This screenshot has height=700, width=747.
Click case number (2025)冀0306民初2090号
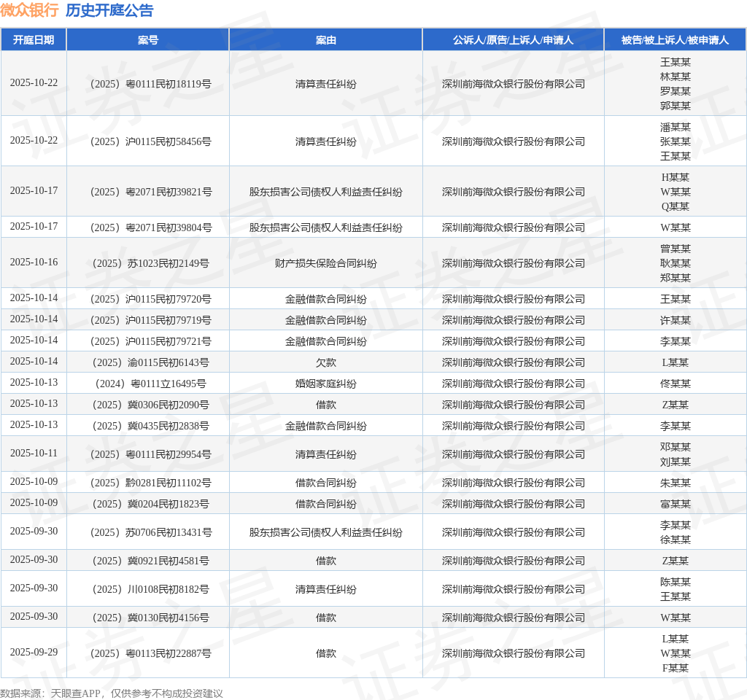click(x=150, y=405)
